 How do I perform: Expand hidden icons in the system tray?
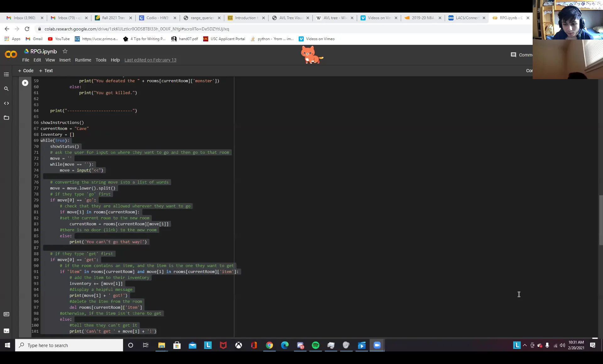pos(525,345)
